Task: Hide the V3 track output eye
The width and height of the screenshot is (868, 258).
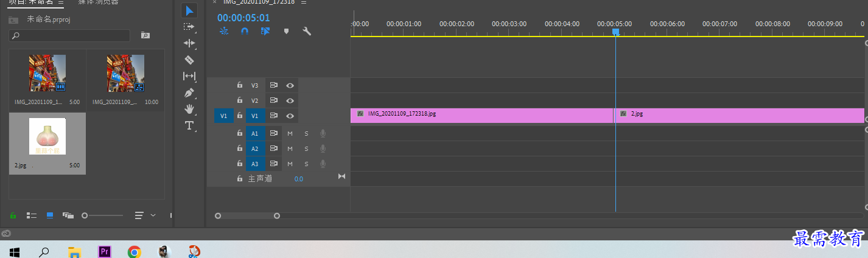Action: (x=290, y=85)
